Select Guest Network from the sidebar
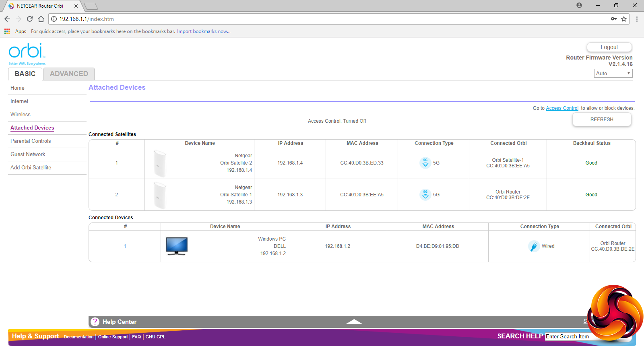 (28, 154)
